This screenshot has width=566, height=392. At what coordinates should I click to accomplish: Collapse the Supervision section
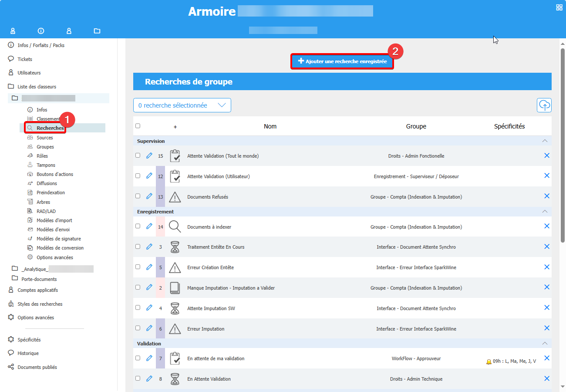tap(544, 141)
